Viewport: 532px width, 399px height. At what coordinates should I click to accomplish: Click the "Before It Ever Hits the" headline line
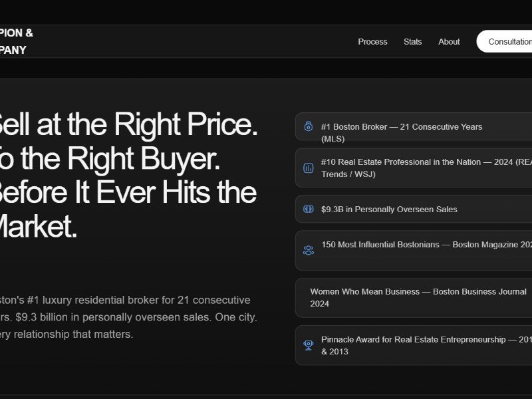(x=126, y=192)
